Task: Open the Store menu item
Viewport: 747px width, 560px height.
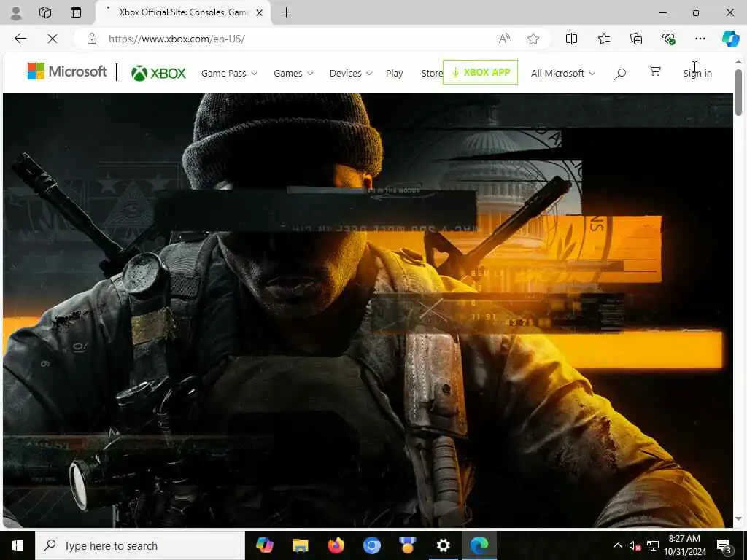Action: (432, 74)
